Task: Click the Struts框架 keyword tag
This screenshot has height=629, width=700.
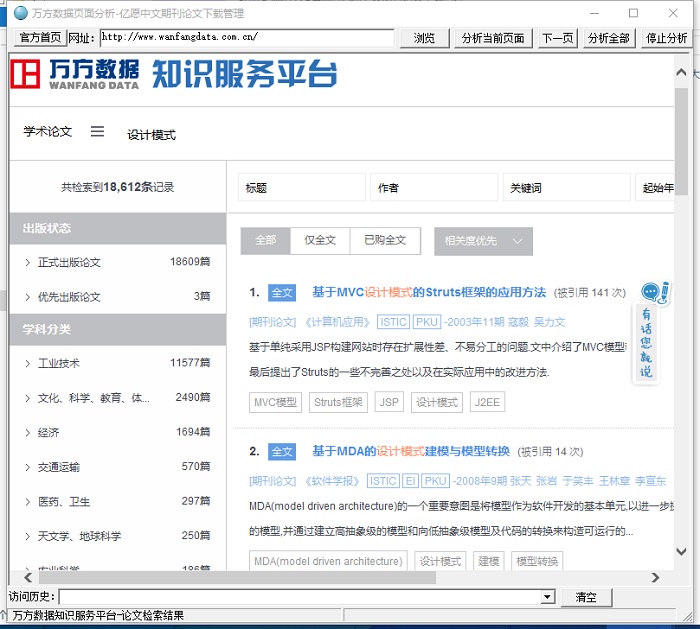Action: tap(338, 402)
